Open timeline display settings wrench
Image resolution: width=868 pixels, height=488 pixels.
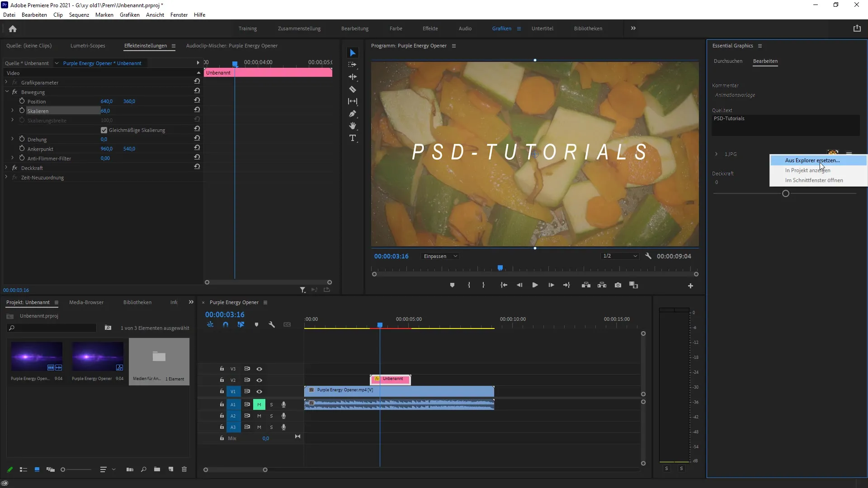pos(272,324)
